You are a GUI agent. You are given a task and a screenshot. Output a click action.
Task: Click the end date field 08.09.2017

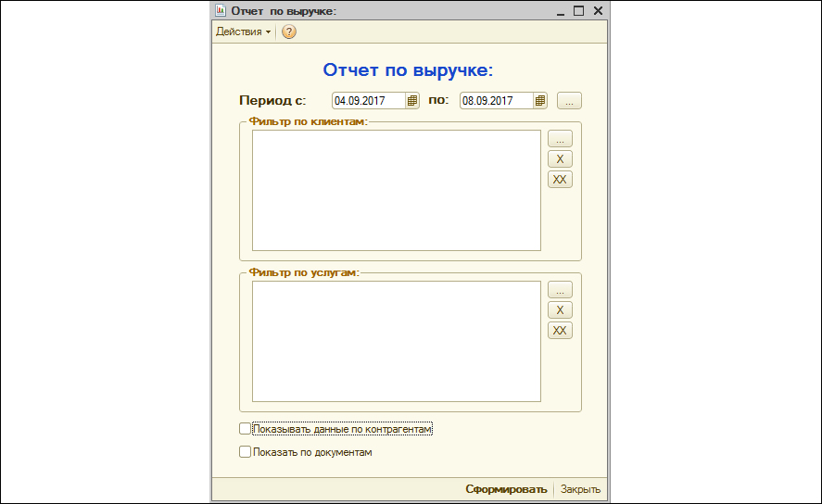[x=497, y=100]
